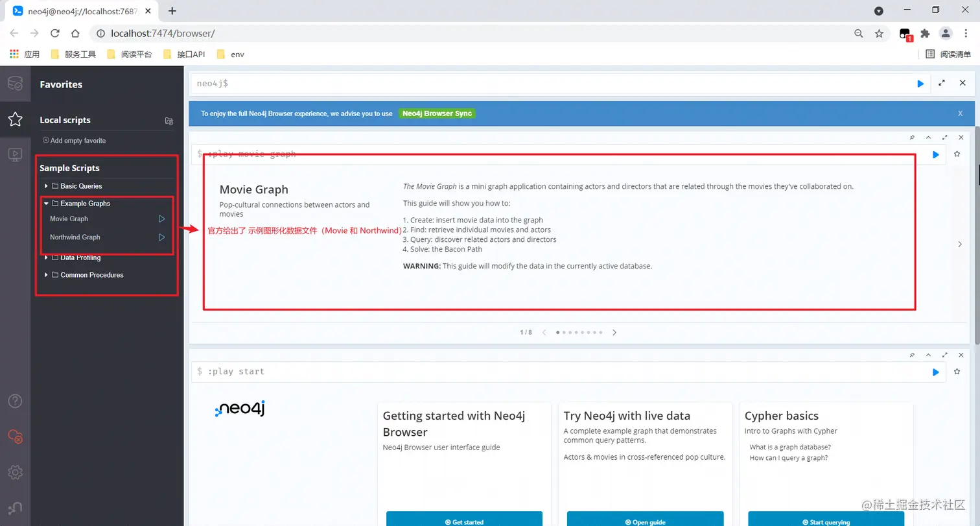
Task: Bookmark this page with the star icon
Action: tap(879, 33)
